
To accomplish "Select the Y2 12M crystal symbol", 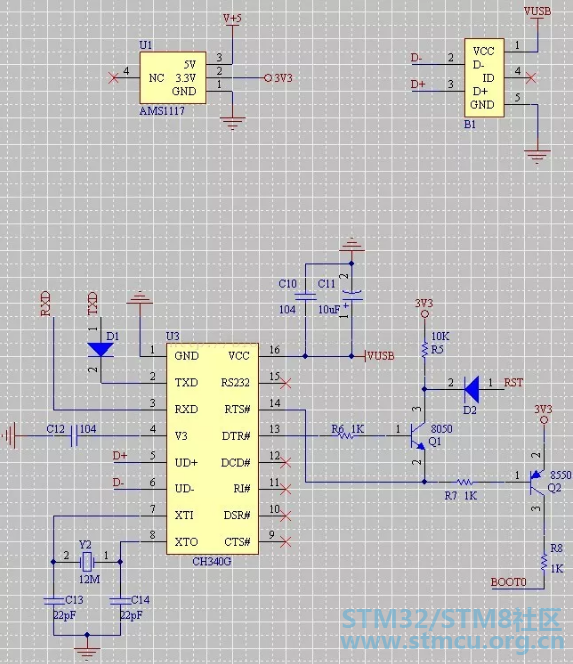I will pyautogui.click(x=86, y=562).
